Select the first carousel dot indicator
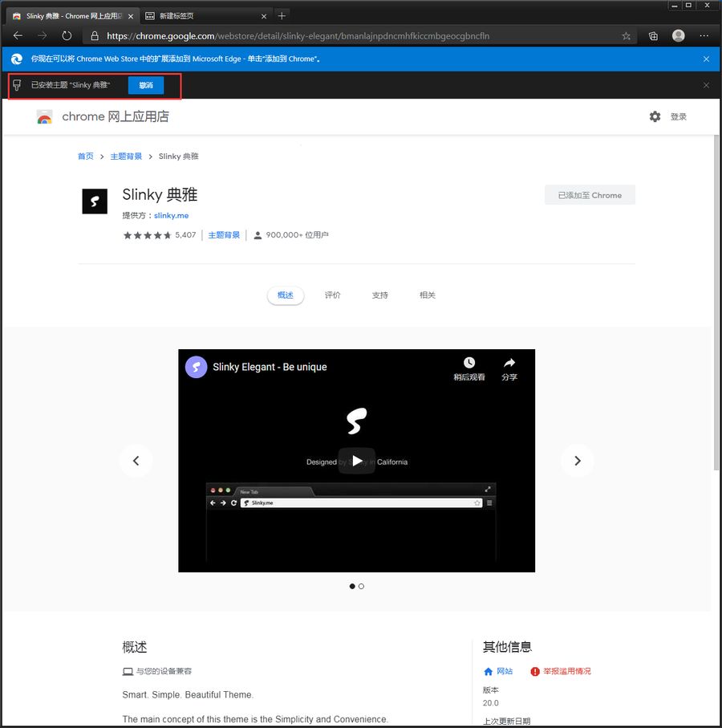 pos(352,586)
